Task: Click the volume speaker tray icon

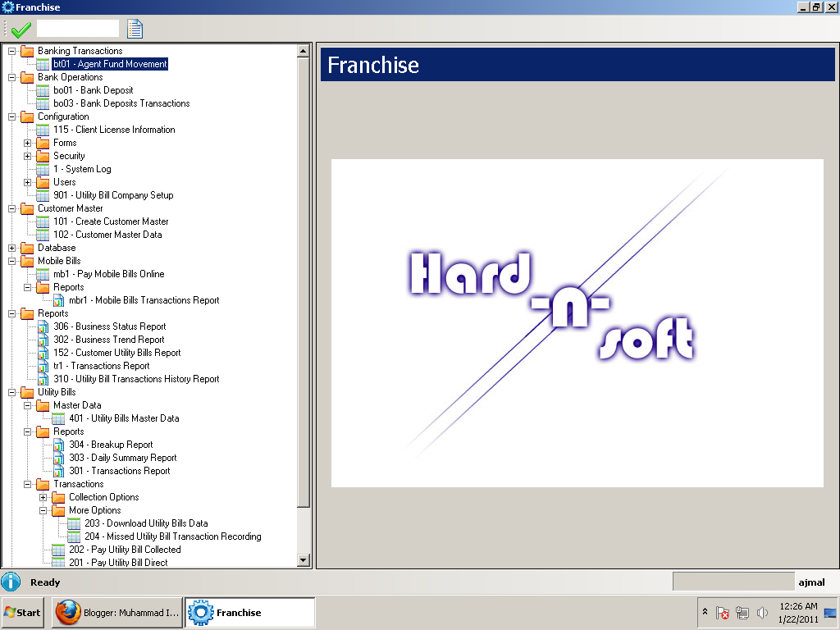Action: pos(762,612)
